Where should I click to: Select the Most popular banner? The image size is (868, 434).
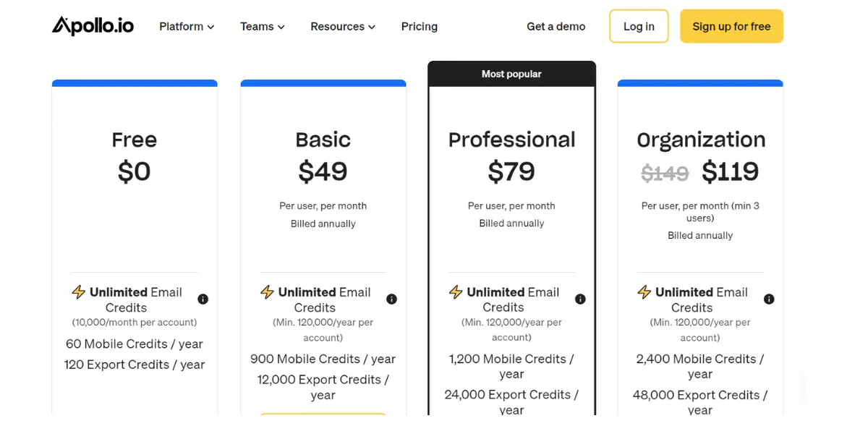coord(511,74)
